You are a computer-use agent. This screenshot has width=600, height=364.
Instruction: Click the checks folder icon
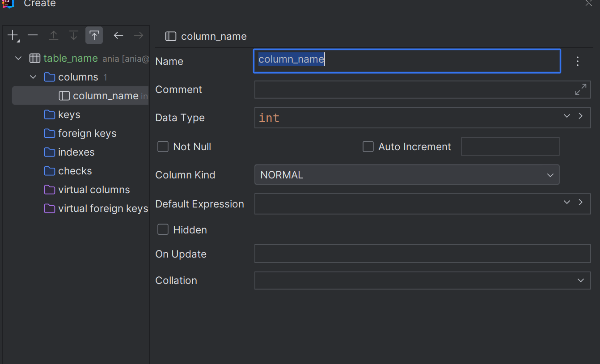(x=50, y=171)
